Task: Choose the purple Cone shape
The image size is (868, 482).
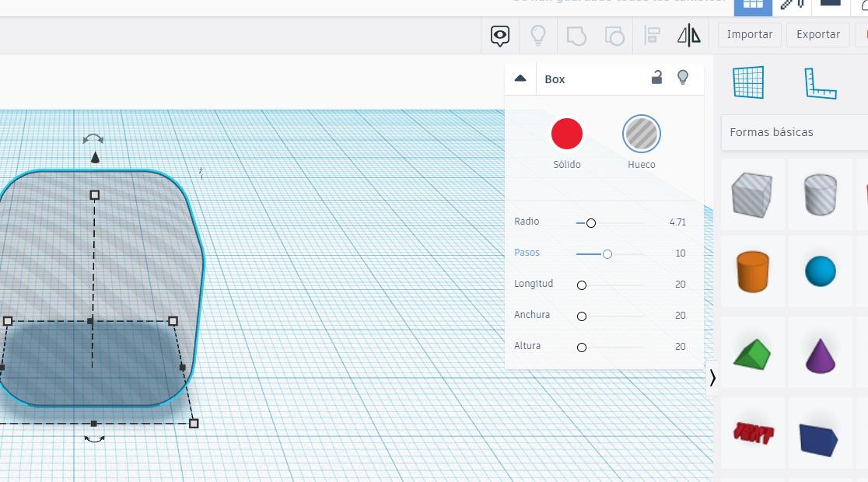Action: (820, 355)
